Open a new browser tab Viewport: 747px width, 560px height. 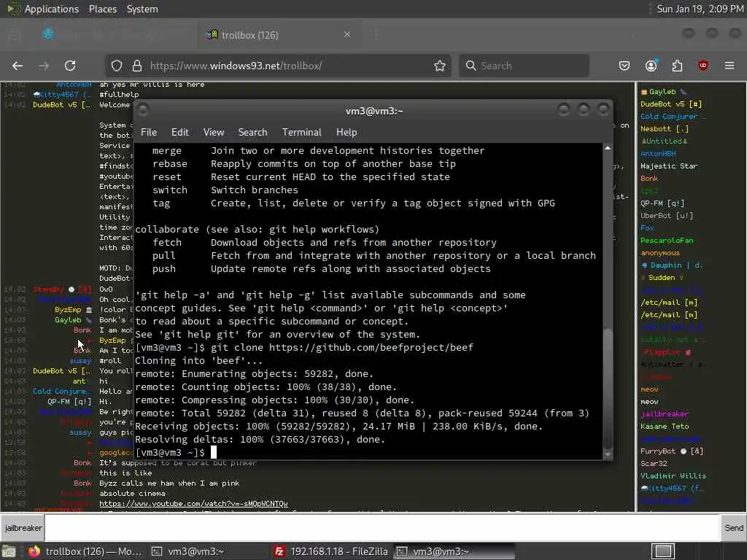coord(376,34)
